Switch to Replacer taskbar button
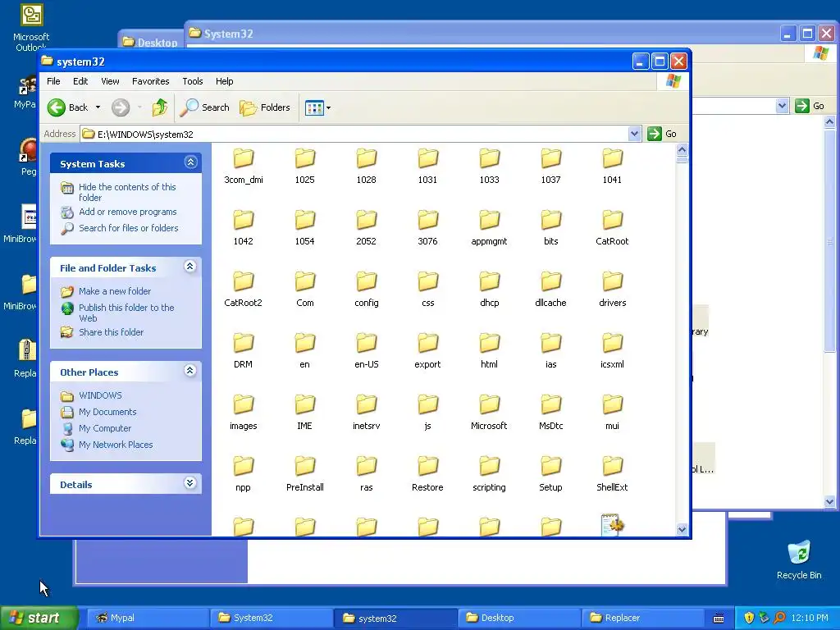840x630 pixels. pos(641,619)
